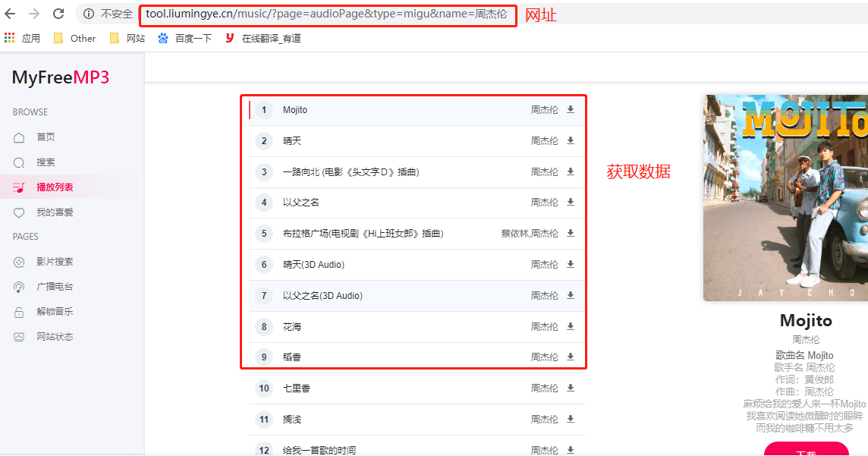
Task: Click the MyFreeMP3 logo
Action: pos(61,77)
